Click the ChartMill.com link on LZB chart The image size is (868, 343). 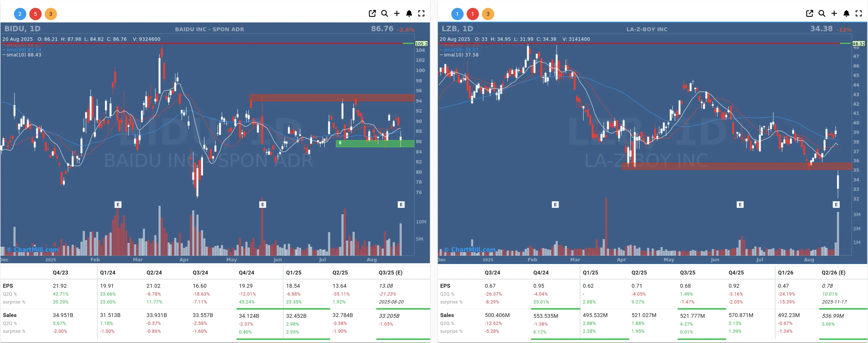pyautogui.click(x=470, y=249)
